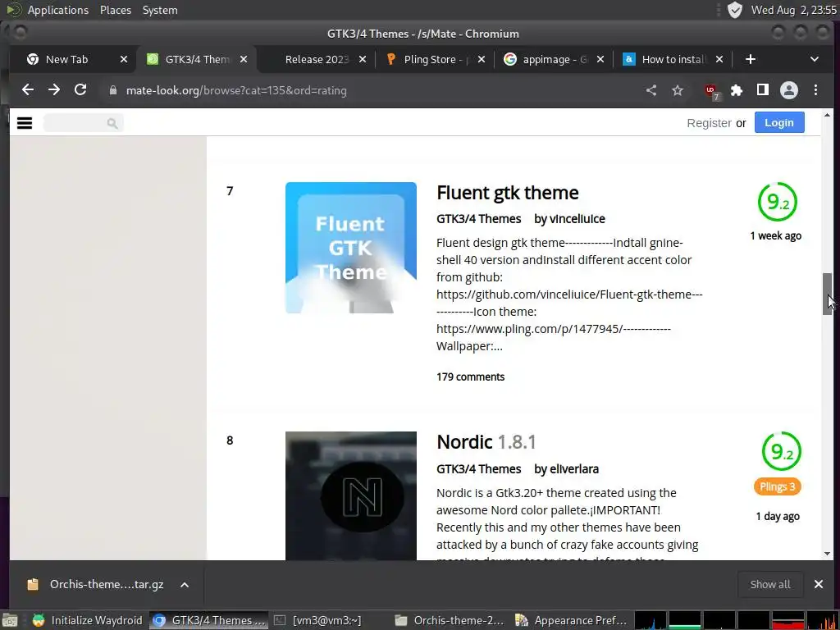View the 179 comments link
Screen dimensions: 840x630
click(470, 377)
